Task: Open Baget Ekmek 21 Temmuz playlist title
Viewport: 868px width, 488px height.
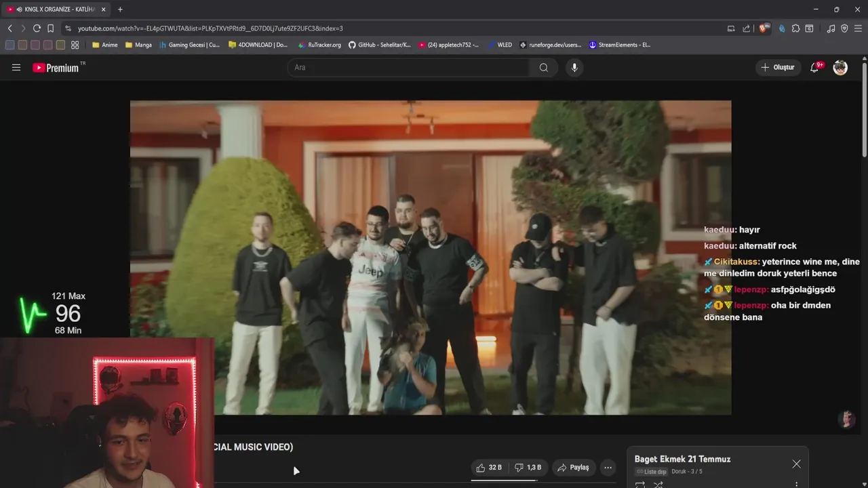Action: [x=682, y=459]
